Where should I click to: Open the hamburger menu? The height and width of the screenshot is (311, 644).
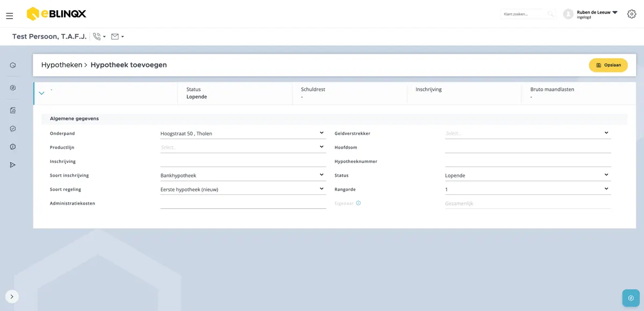pyautogui.click(x=9, y=16)
